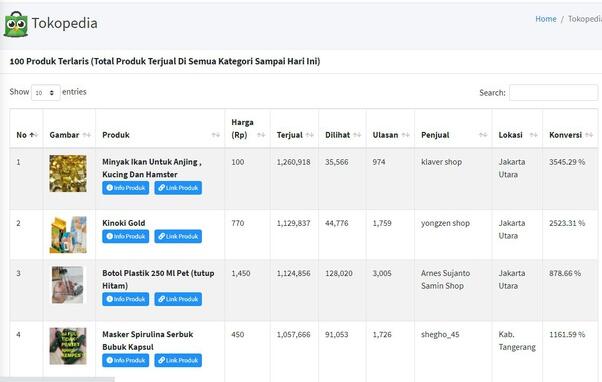Sort by Gambar column arrows

click(86, 135)
